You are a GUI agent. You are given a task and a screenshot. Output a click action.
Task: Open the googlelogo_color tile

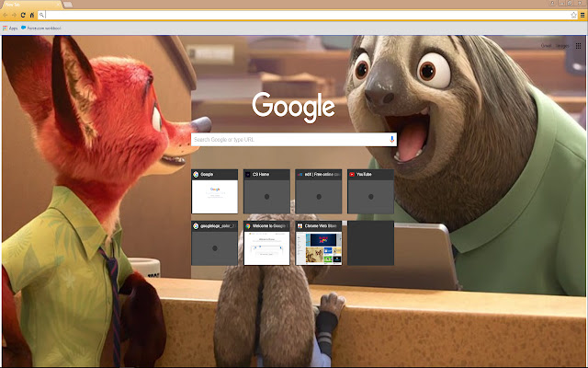214,243
